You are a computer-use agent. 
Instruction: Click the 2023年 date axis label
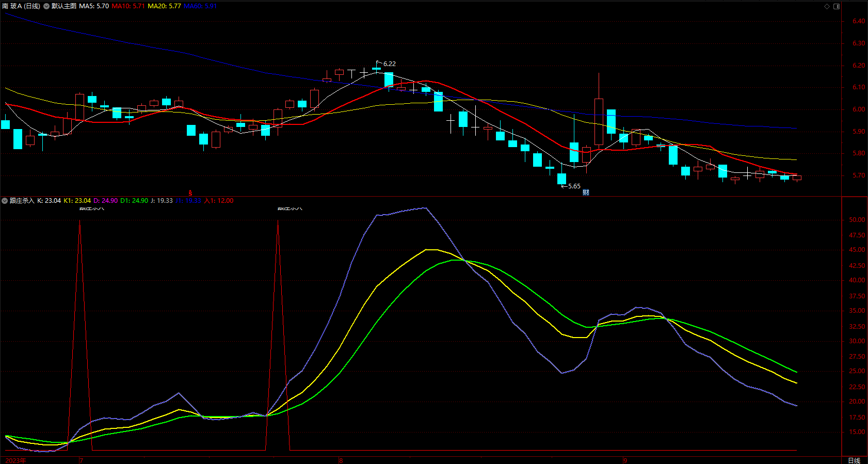(15, 460)
